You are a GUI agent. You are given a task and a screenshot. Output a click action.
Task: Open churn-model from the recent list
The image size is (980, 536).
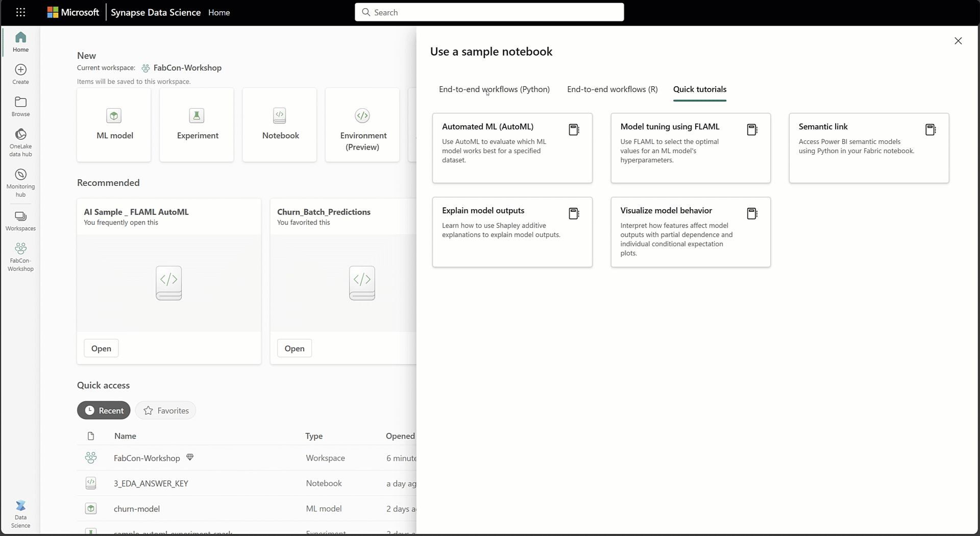(137, 509)
